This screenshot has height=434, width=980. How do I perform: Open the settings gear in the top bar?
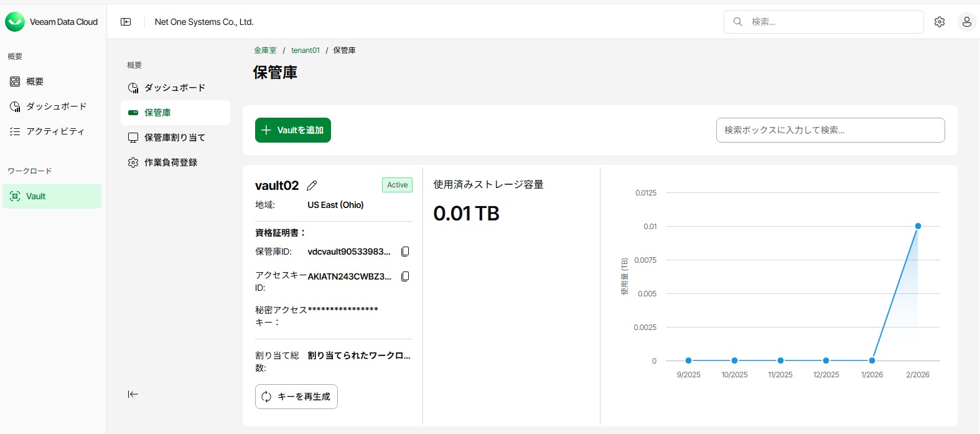[940, 22]
